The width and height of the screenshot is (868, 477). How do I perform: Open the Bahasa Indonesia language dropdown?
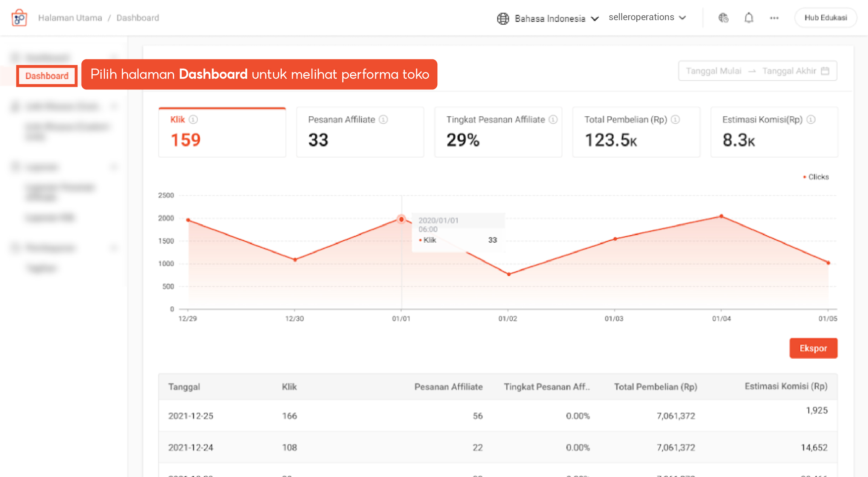550,18
